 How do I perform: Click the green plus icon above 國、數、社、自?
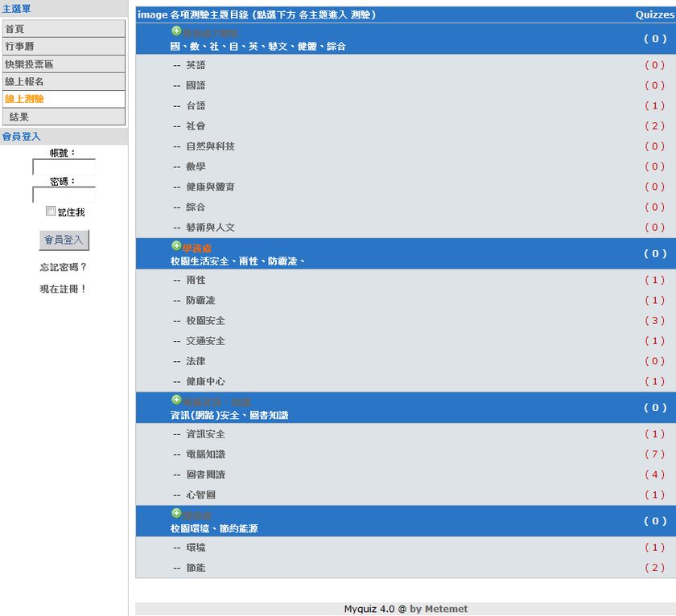pos(176,31)
